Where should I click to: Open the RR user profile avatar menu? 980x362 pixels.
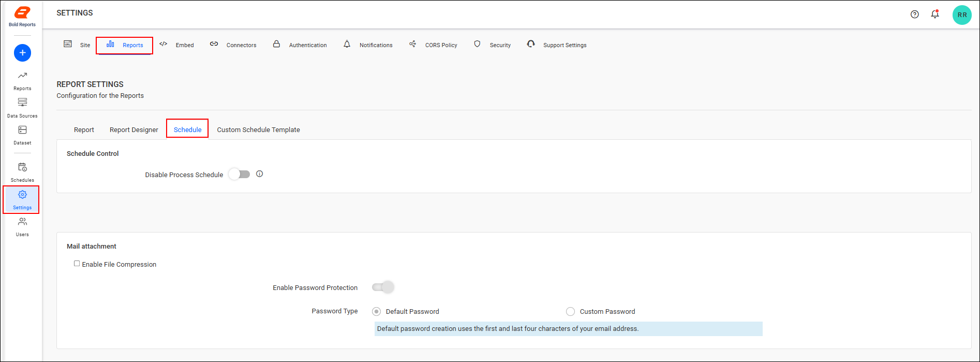(x=961, y=15)
